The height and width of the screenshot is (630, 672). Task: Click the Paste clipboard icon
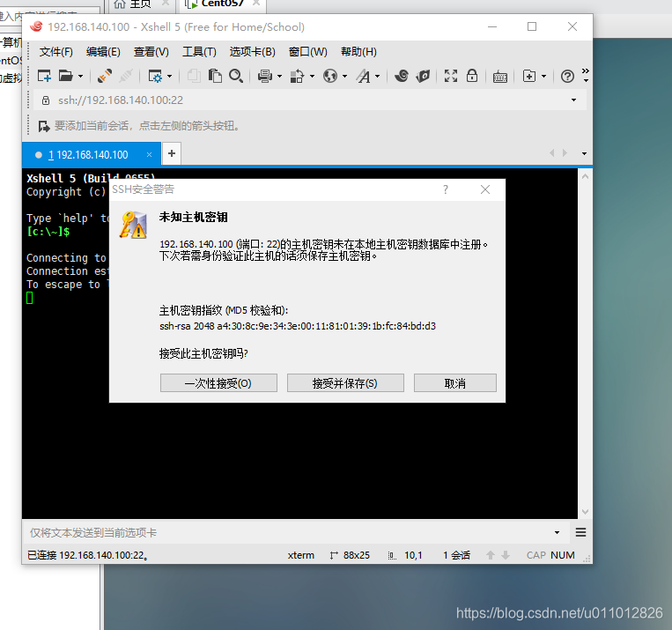click(x=215, y=76)
